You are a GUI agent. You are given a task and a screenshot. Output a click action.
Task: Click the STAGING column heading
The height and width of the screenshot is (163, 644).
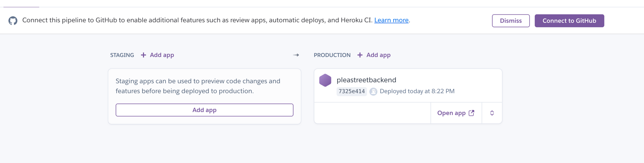tap(122, 55)
